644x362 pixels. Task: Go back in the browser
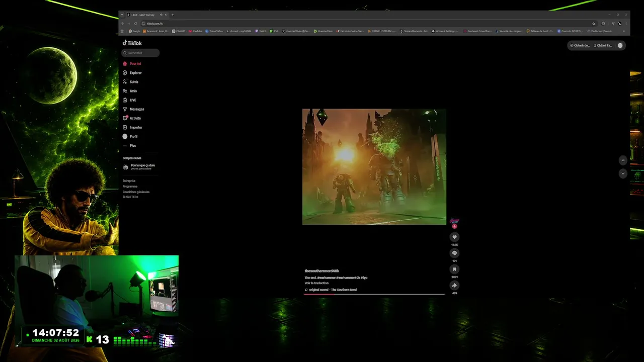[122, 24]
